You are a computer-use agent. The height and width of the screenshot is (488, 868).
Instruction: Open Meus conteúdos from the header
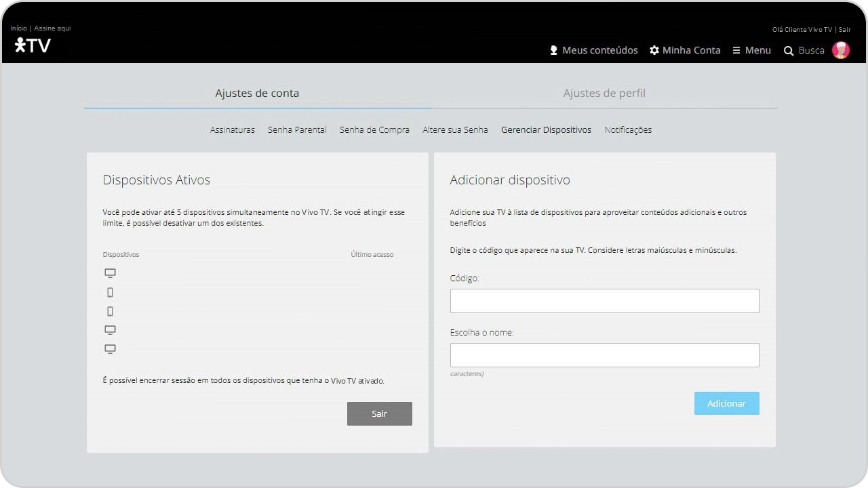point(593,50)
